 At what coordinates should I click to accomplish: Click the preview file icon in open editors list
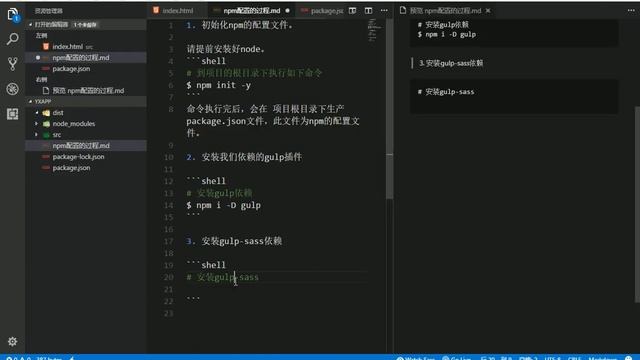[x=46, y=91]
